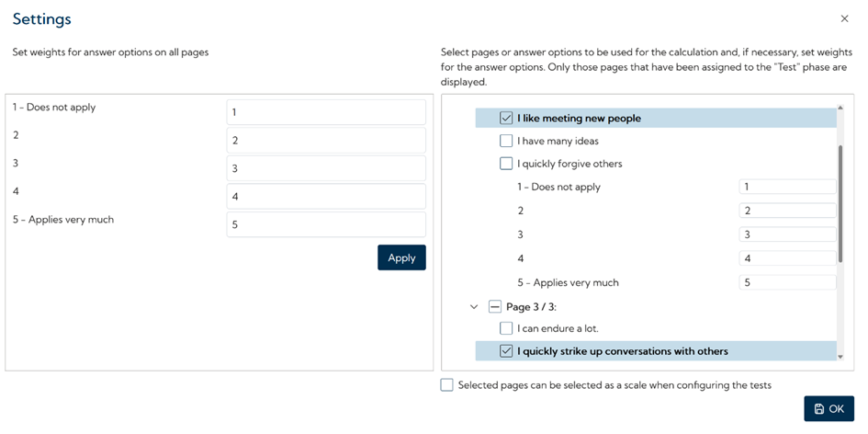Uncheck 'I quickly strike up conversations' item
The image size is (868, 434).
pyautogui.click(x=506, y=350)
